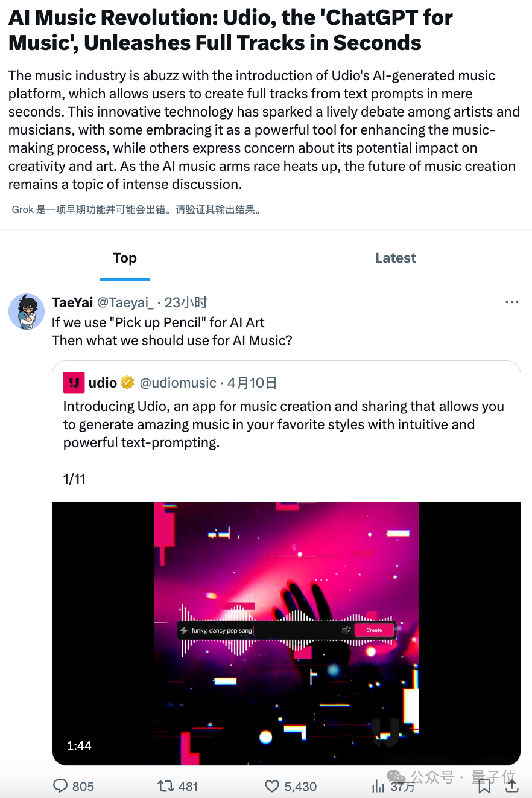Switch to the Latest tab
This screenshot has width=532, height=798.
396,258
